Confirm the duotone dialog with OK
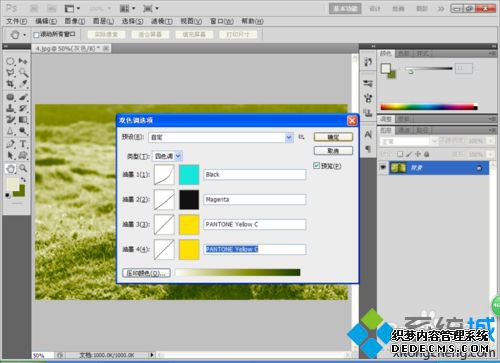The width and height of the screenshot is (500, 363). (333, 137)
